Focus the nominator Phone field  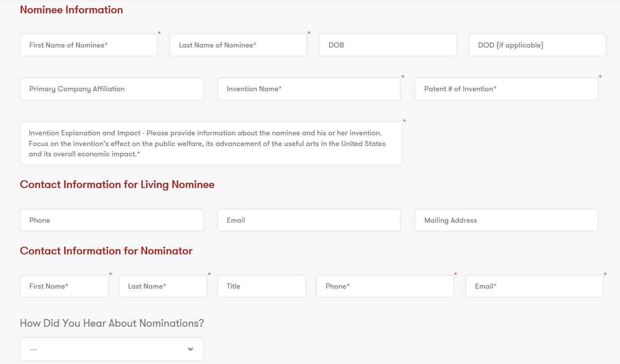(385, 286)
